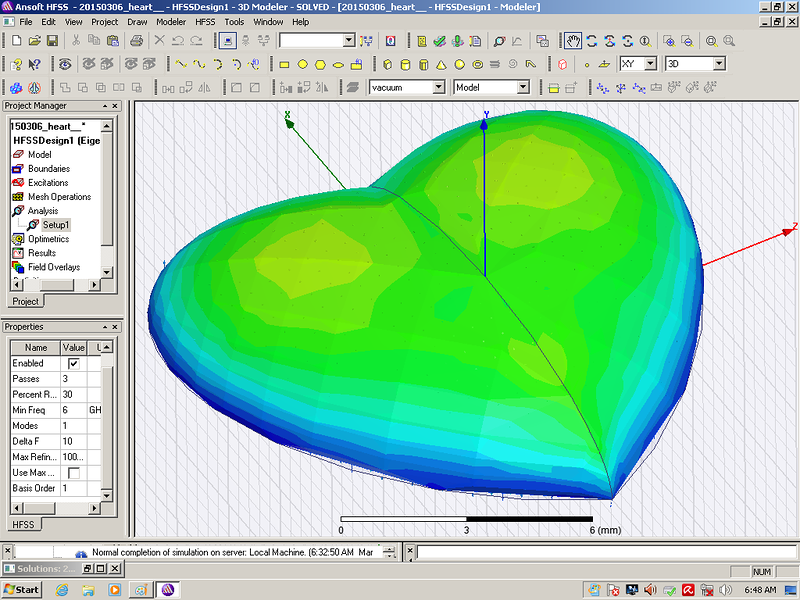
Task: Click the Undo arrow icon
Action: 178,41
